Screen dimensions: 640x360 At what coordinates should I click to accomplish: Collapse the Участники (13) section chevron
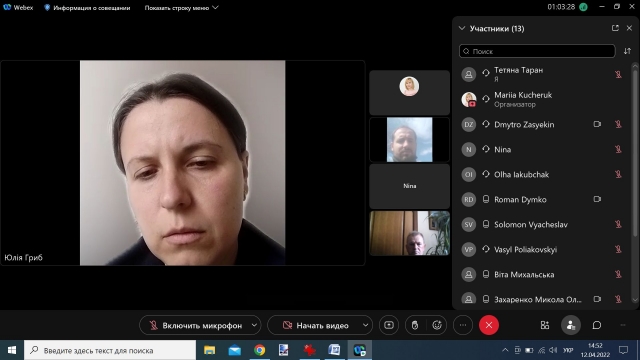[x=462, y=28]
